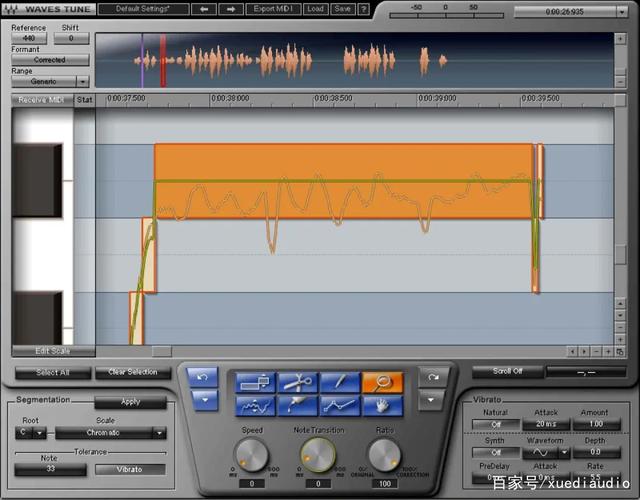This screenshot has height=500, width=640.
Task: Click the vibrato Amount 1.00 field
Action: [596, 424]
